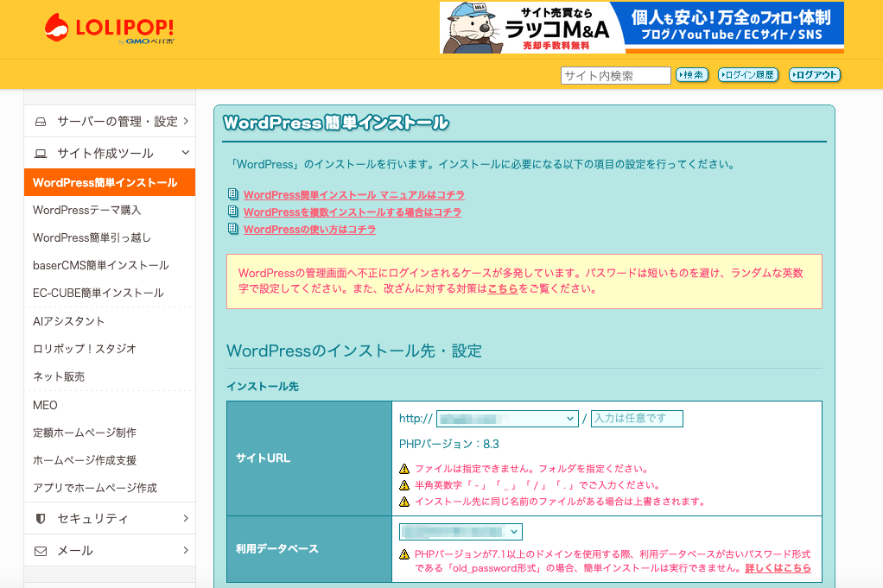Click the インストール先 label
Viewport: 883px width, 588px height.
pyautogui.click(x=263, y=387)
